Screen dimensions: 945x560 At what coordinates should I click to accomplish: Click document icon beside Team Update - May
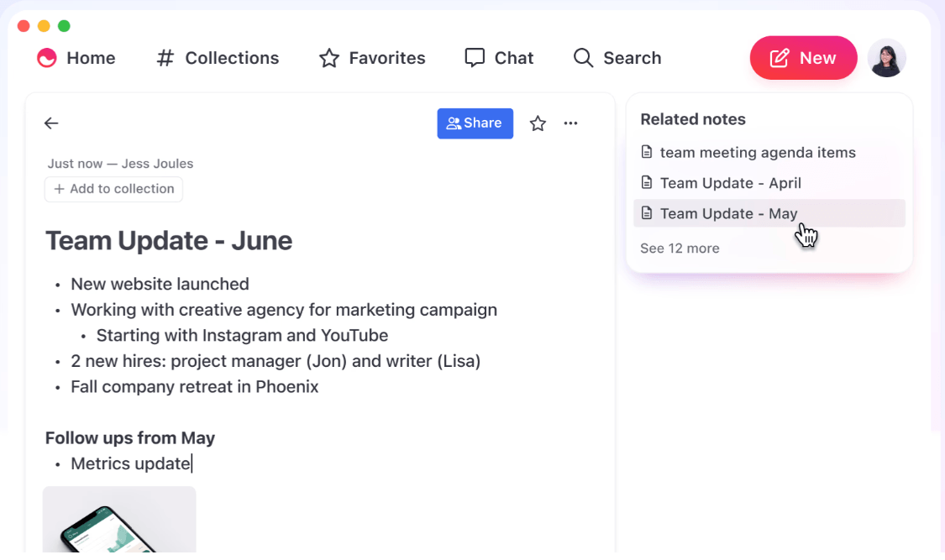[647, 213]
